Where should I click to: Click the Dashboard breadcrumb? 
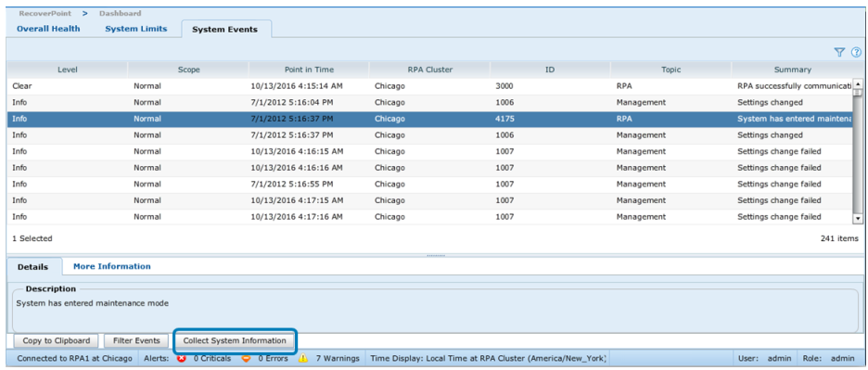tap(121, 13)
